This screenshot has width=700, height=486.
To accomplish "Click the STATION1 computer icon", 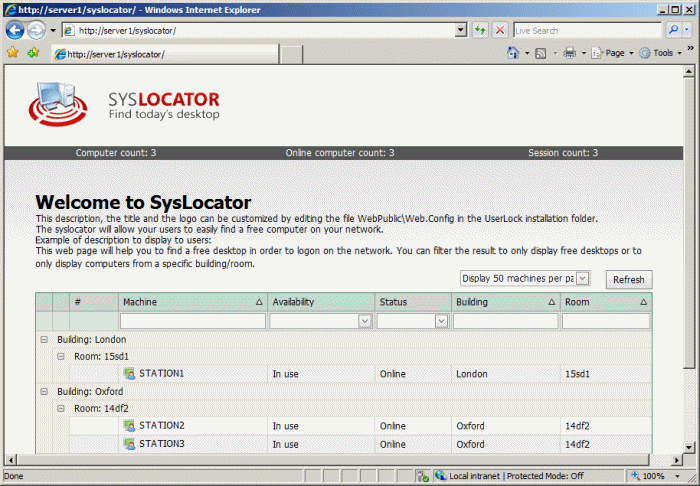I will click(129, 374).
